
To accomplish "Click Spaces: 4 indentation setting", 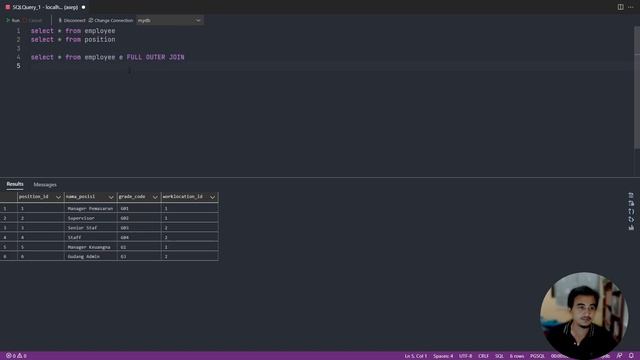I will coord(443,356).
